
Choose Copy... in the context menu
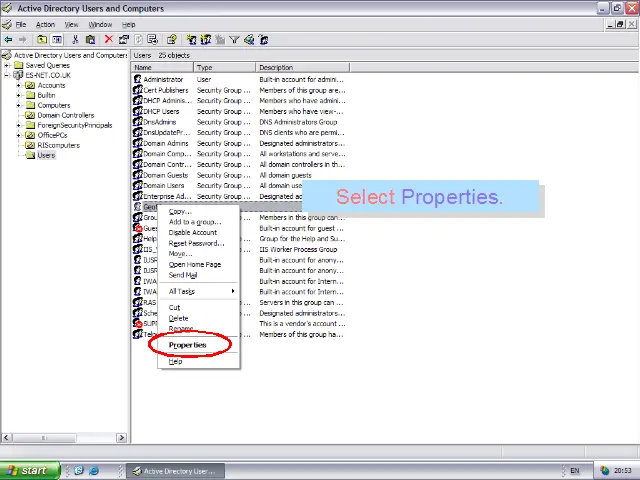tap(198, 211)
